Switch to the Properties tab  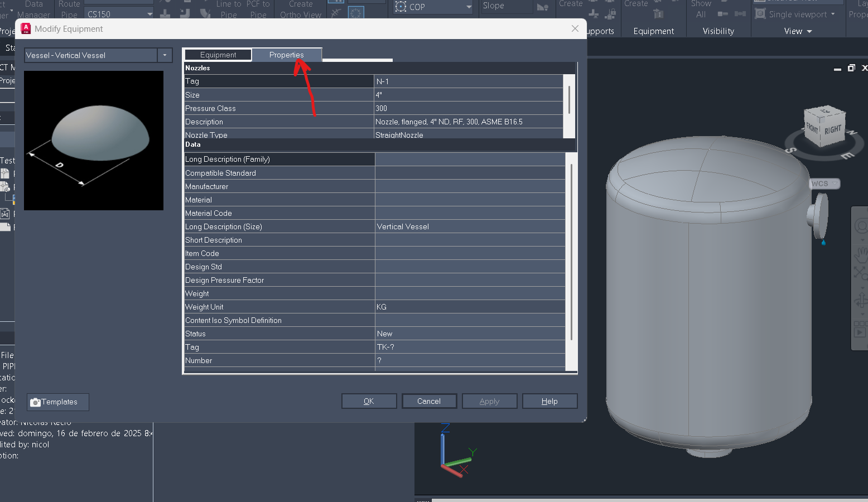point(287,55)
